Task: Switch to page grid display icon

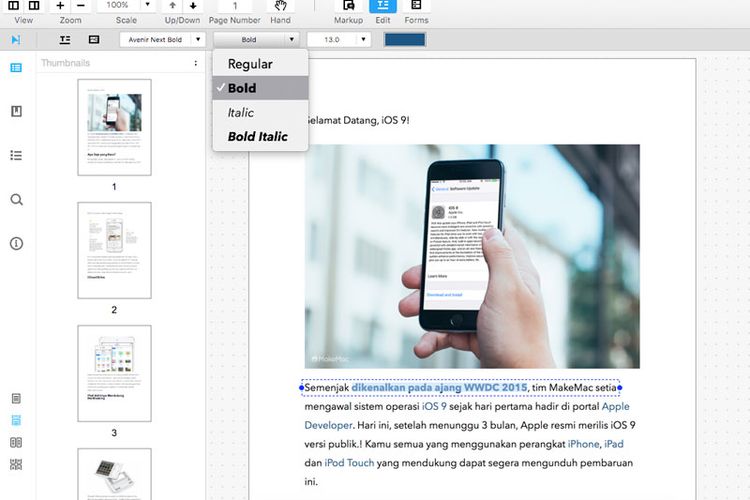Action: (x=16, y=464)
